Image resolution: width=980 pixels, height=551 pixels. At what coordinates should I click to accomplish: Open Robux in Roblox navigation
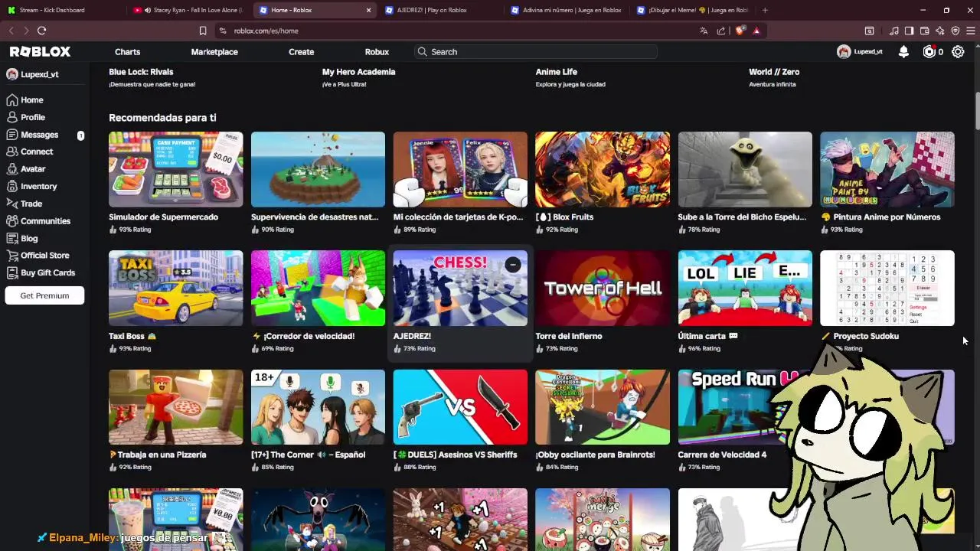(x=377, y=51)
